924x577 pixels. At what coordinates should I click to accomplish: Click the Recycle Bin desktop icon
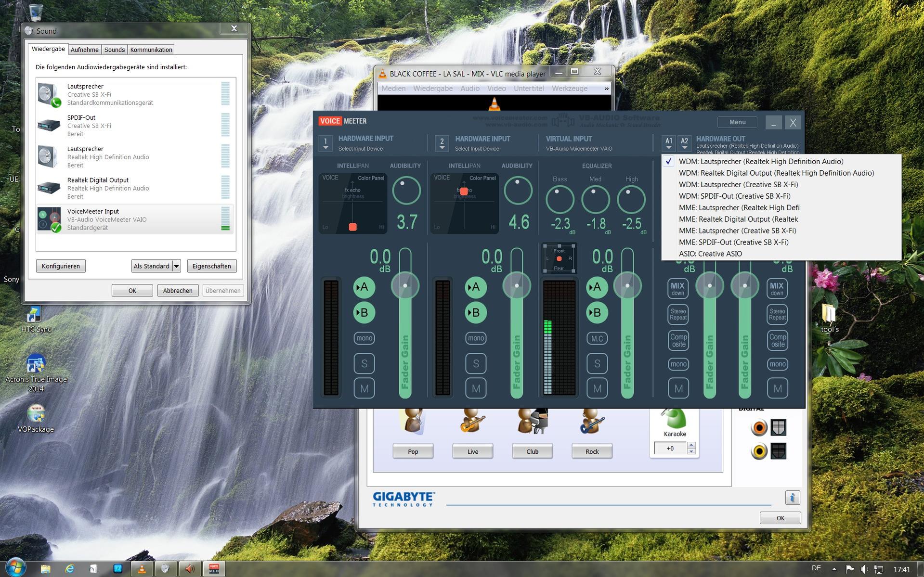(36, 12)
